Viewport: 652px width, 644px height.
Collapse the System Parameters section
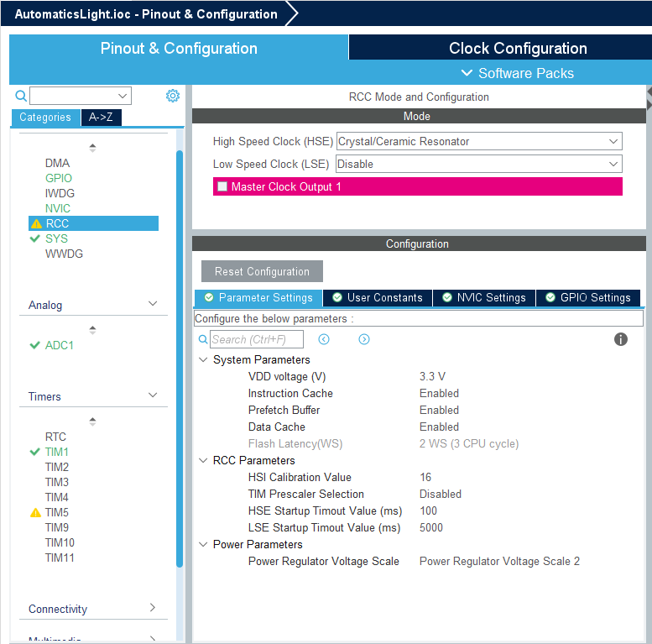[203, 360]
